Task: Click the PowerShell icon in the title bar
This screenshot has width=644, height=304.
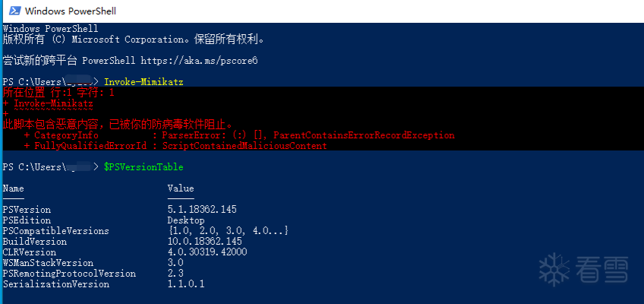Action: (13, 11)
